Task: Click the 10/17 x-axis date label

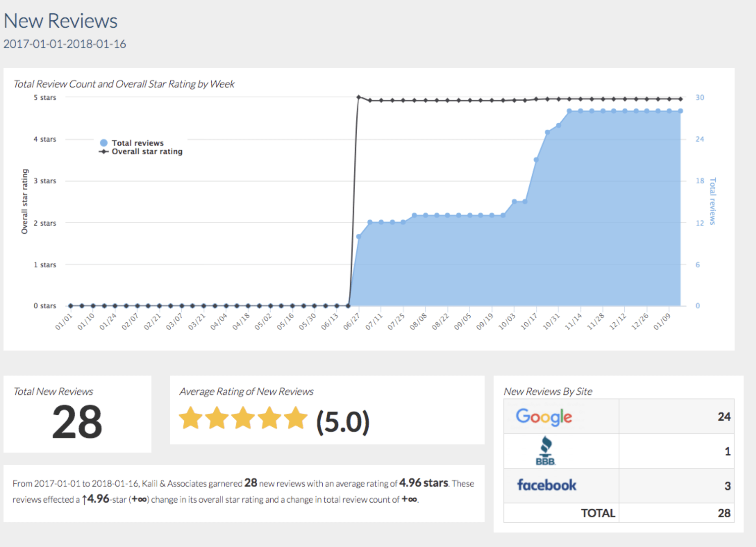Action: point(529,321)
